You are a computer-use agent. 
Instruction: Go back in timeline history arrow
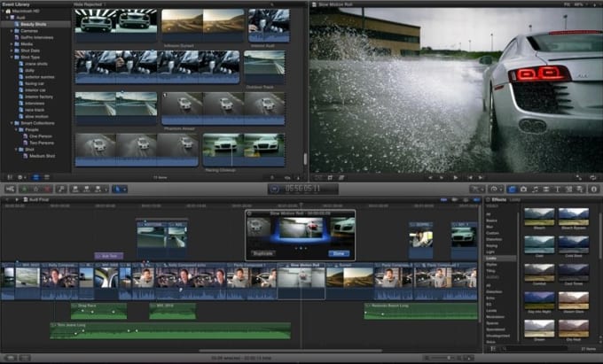(x=7, y=199)
